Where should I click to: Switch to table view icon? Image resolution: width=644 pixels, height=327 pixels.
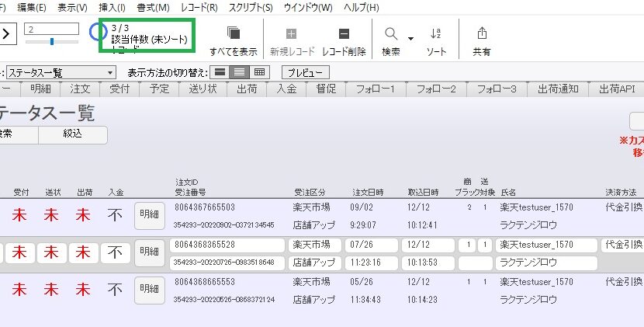(259, 72)
